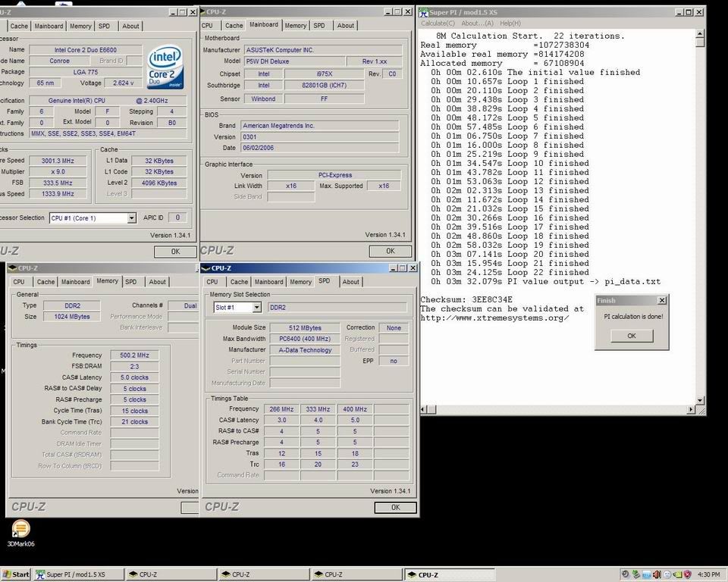Select the About tab in Mainboard window
This screenshot has height=582, width=728.
pos(346,26)
